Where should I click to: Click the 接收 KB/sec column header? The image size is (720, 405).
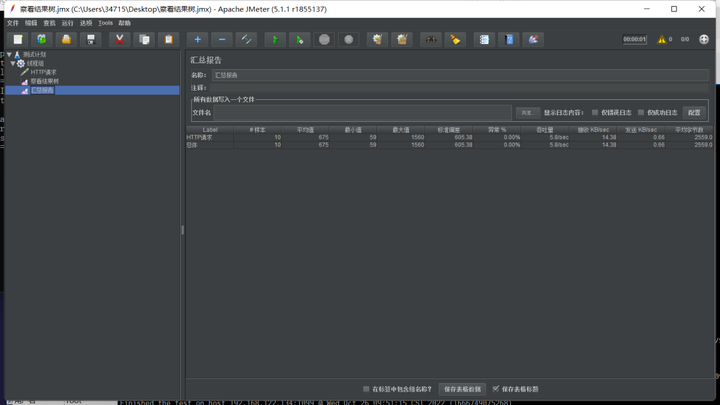tap(593, 130)
